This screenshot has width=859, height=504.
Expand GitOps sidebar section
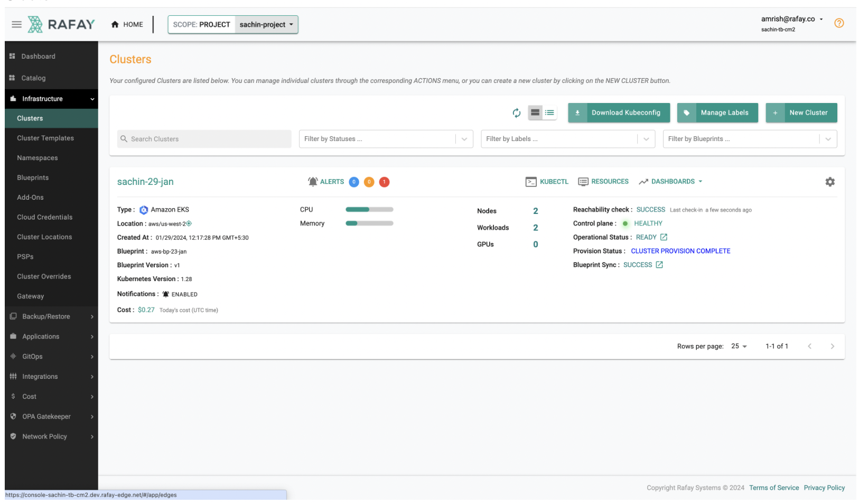51,357
